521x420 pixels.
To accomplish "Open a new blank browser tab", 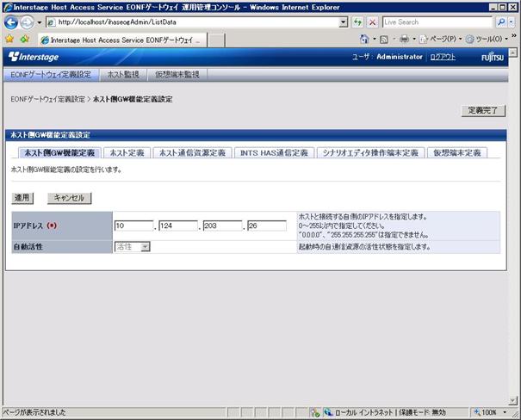I will tap(216, 40).
